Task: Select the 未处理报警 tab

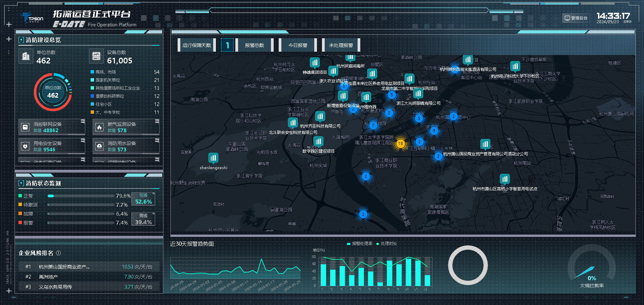Action: coord(341,45)
